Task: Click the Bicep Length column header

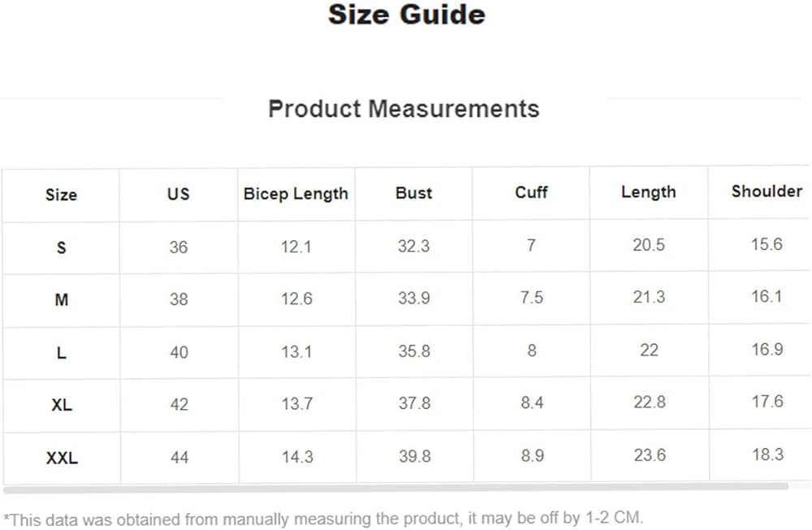Action: pyautogui.click(x=296, y=194)
